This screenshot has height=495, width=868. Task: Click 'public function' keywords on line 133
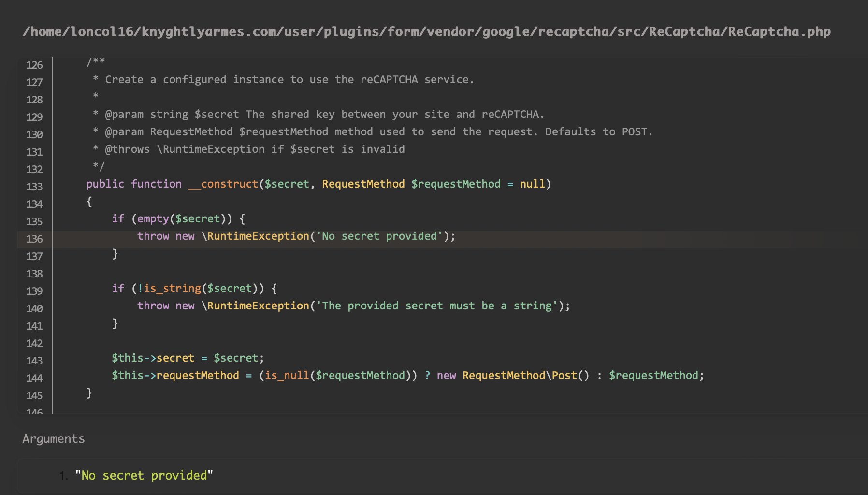(134, 184)
